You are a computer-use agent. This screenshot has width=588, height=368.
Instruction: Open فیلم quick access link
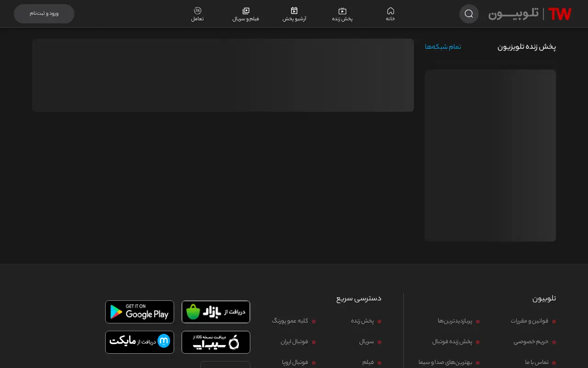click(x=368, y=362)
